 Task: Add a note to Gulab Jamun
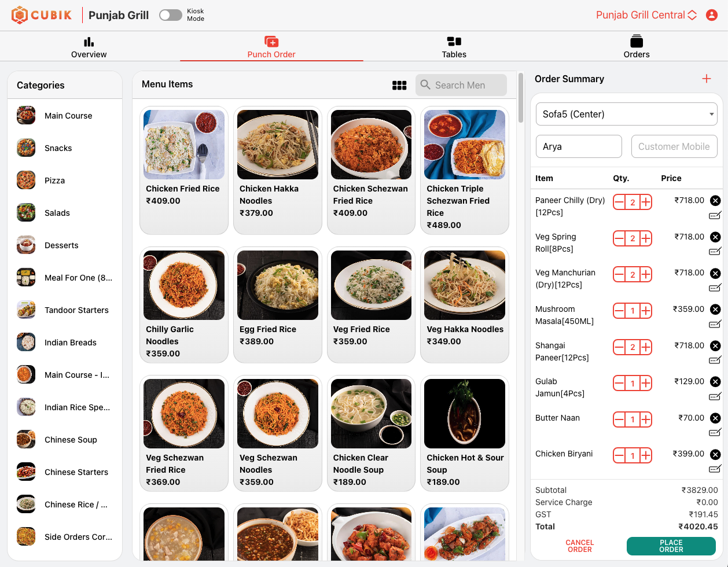715,397
